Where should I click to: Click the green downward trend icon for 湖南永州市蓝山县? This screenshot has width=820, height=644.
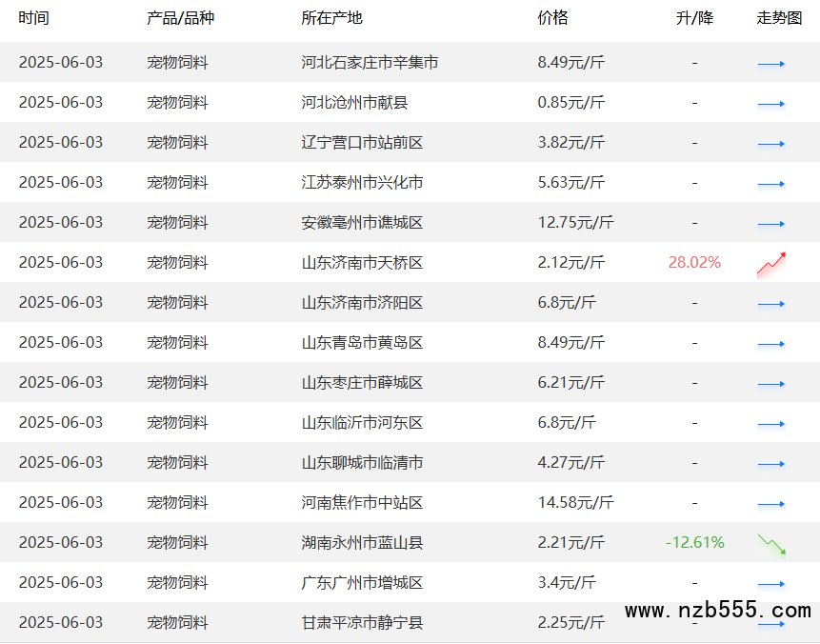pyautogui.click(x=771, y=544)
